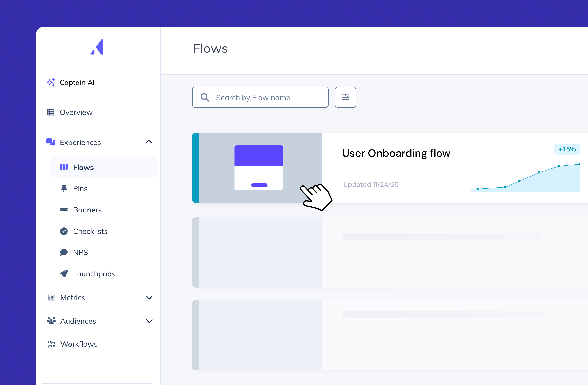Click the Launchpads rocket icon
The height and width of the screenshot is (385, 588).
64,274
